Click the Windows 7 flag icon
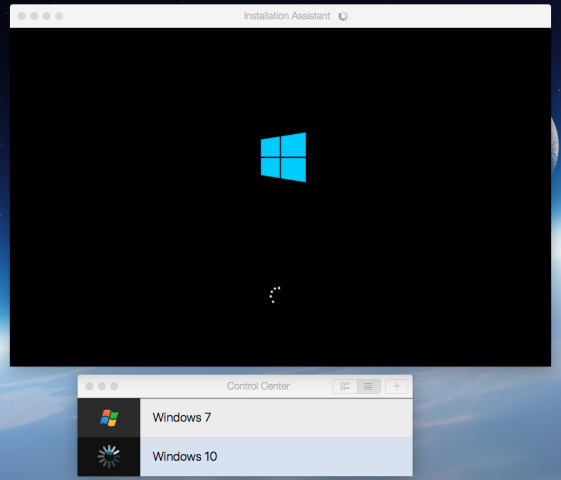This screenshot has height=480, width=561. point(109,418)
